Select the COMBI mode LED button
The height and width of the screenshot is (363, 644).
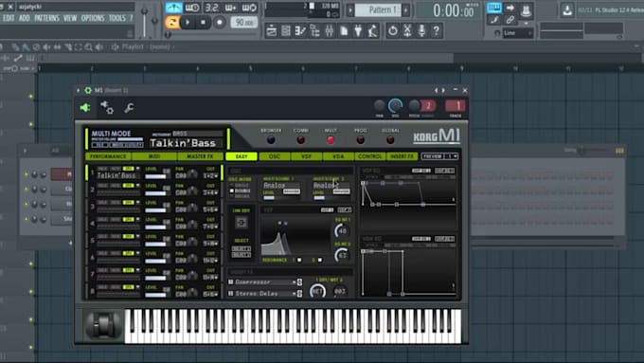(300, 140)
